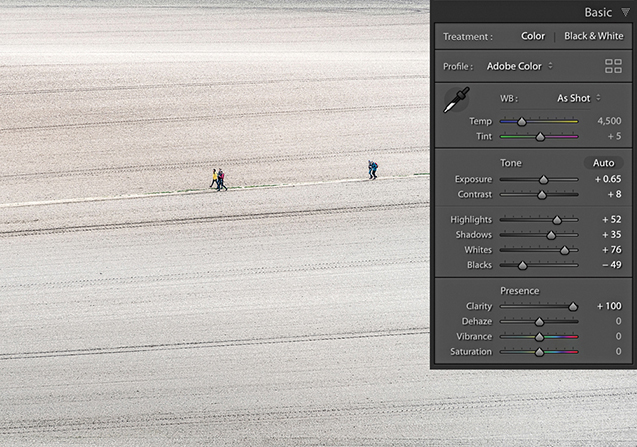Click the Exposure value +0.65 field
Viewport: 637px width, 447px height.
607,179
